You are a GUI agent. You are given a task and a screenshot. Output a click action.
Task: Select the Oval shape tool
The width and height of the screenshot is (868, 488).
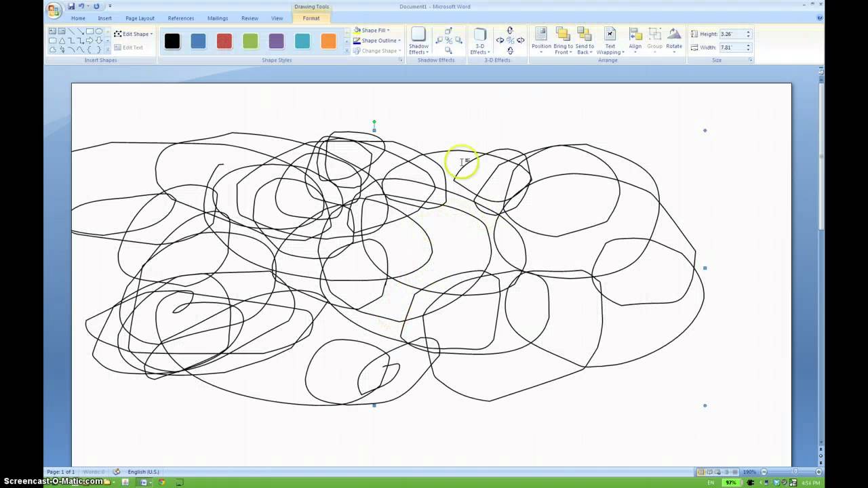click(x=98, y=31)
